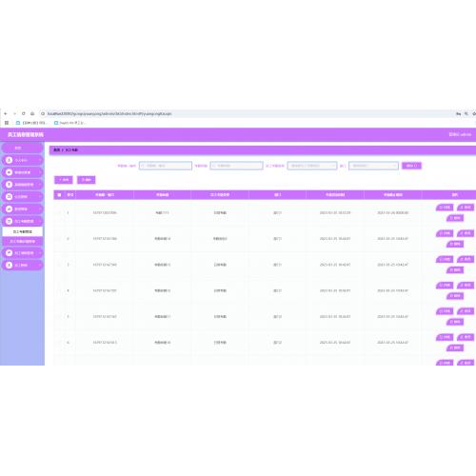The width and height of the screenshot is (476, 476).
Task: Tick the select-all checkbox in the table header
Action: [x=59, y=194]
